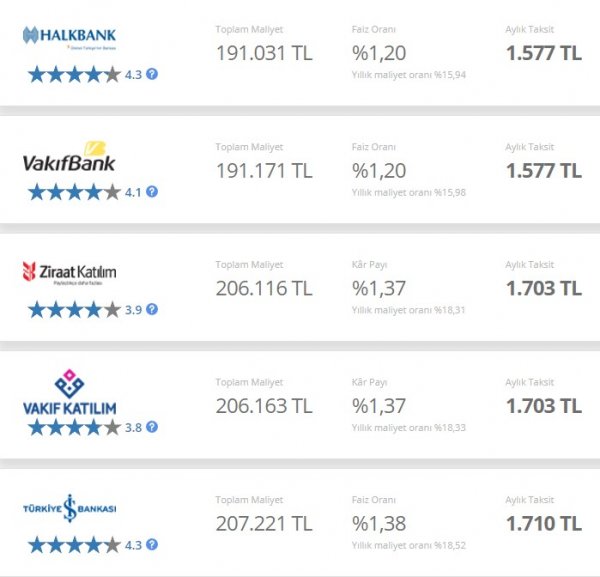Screen dimensions: 600x577
Task: Click VakıfBank monthly installment 1.577 TL
Action: pos(543,171)
